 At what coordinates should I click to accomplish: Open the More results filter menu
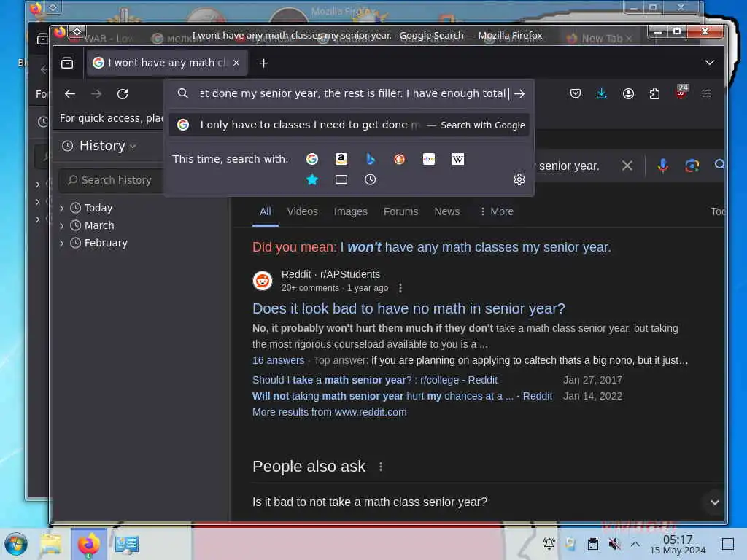pyautogui.click(x=496, y=211)
